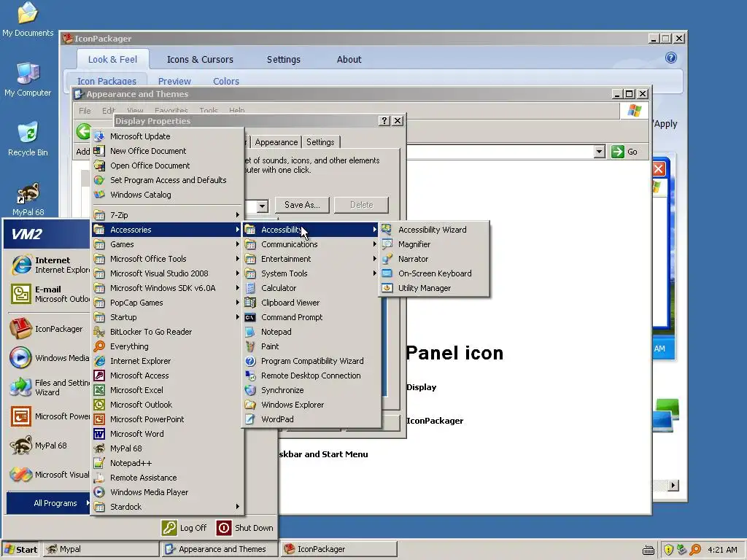Open theme dropdown in Display Properties
747x560 pixels.
pyautogui.click(x=262, y=206)
